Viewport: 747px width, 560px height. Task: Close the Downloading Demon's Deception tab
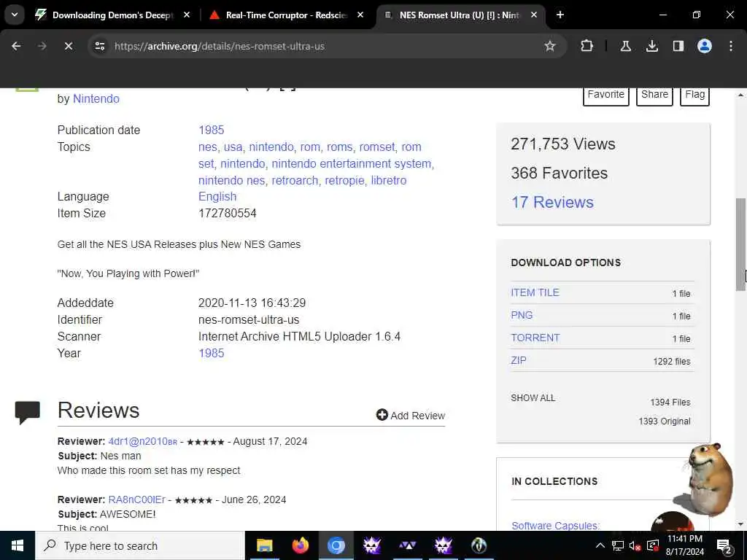(x=187, y=15)
